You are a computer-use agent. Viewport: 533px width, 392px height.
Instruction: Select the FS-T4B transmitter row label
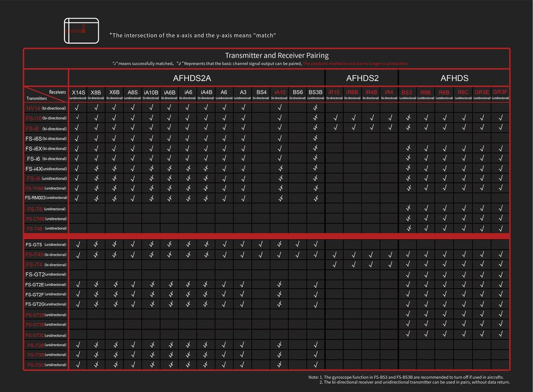(x=46, y=228)
